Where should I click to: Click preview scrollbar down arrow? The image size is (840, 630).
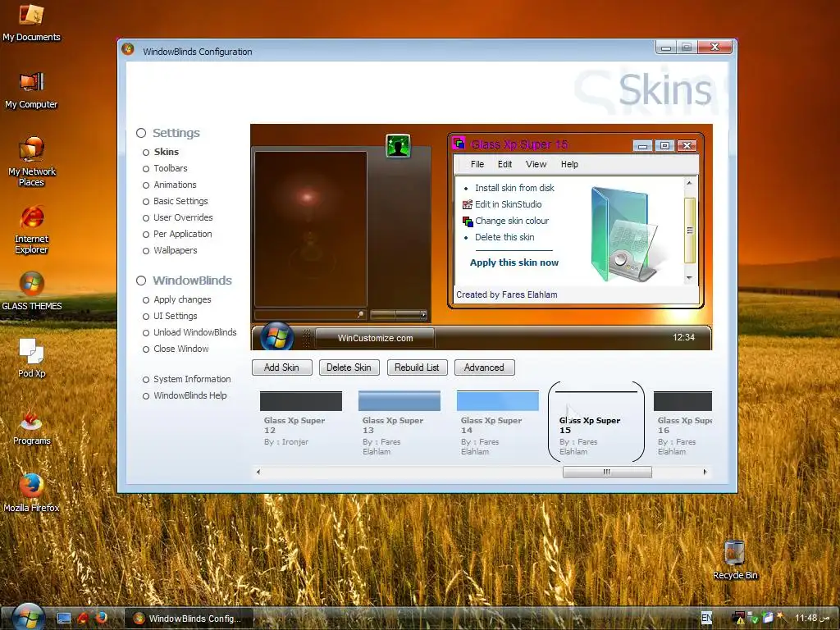point(689,278)
